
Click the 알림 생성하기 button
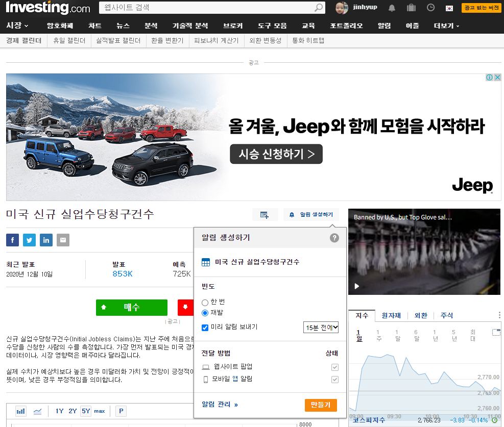tap(311, 215)
